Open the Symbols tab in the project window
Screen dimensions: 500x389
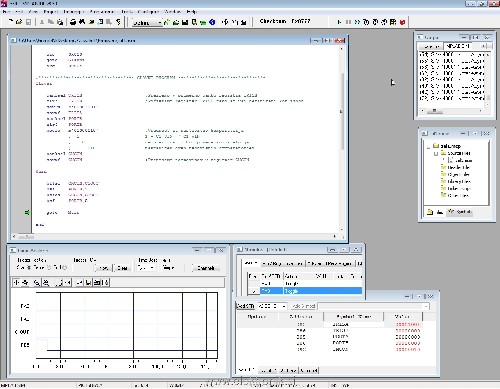pos(460,212)
